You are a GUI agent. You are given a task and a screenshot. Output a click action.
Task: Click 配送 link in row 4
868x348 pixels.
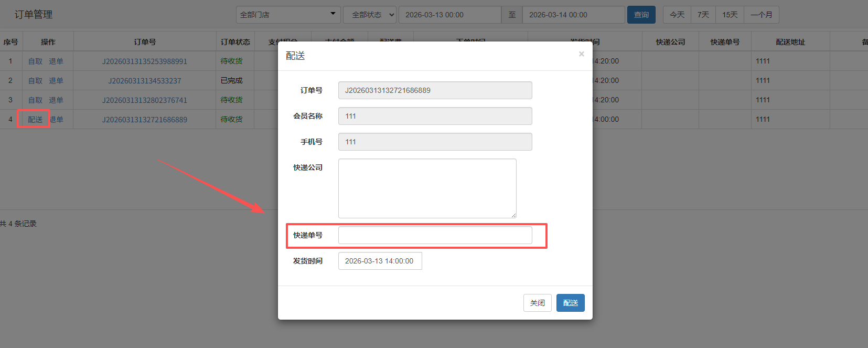[35, 120]
